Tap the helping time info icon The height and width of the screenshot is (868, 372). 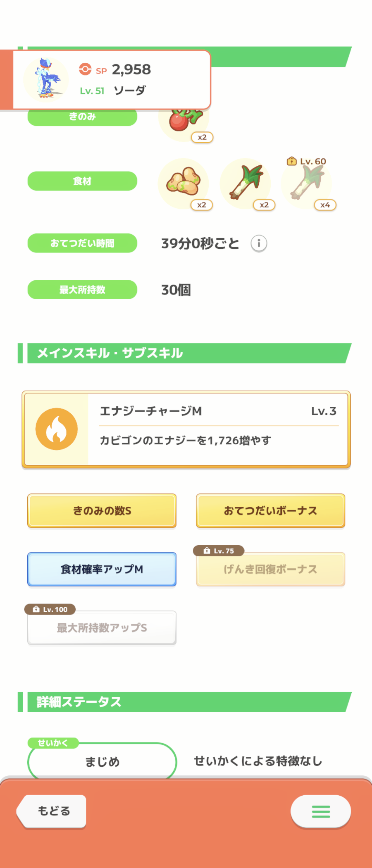click(259, 244)
